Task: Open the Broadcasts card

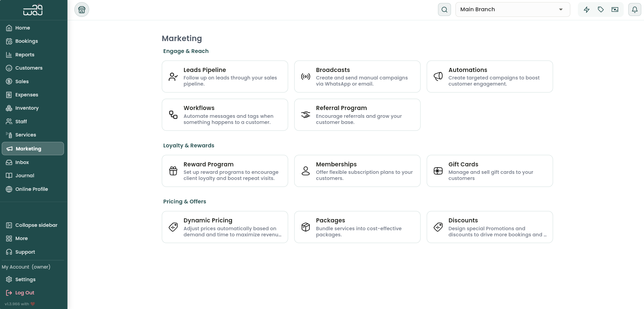Action: pyautogui.click(x=357, y=76)
